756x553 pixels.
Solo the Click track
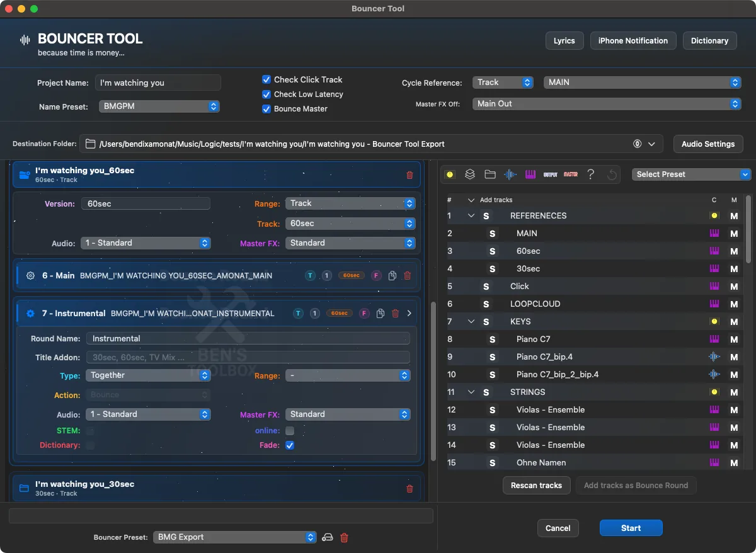click(x=486, y=286)
